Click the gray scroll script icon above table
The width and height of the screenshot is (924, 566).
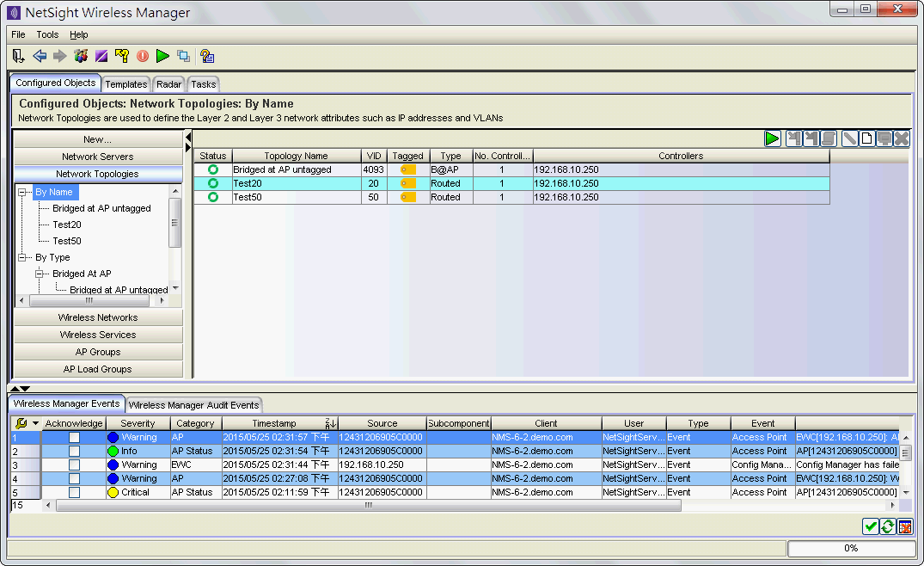click(829, 138)
